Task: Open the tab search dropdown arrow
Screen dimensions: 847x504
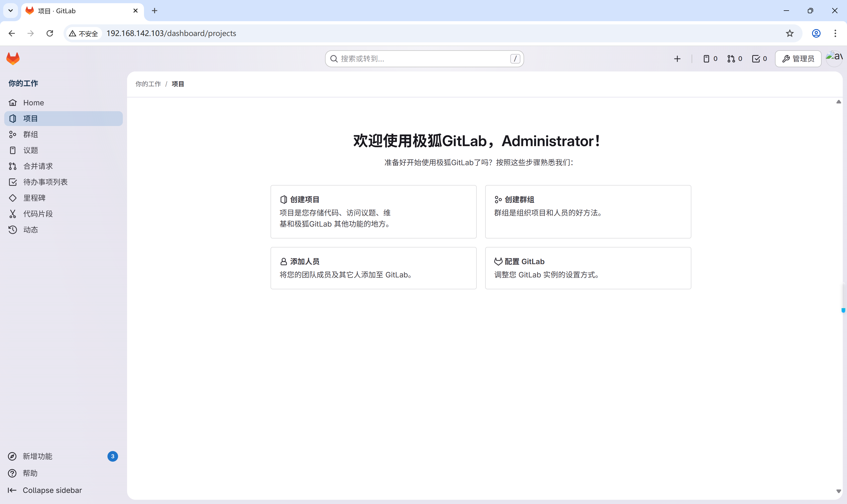Action: pyautogui.click(x=11, y=11)
